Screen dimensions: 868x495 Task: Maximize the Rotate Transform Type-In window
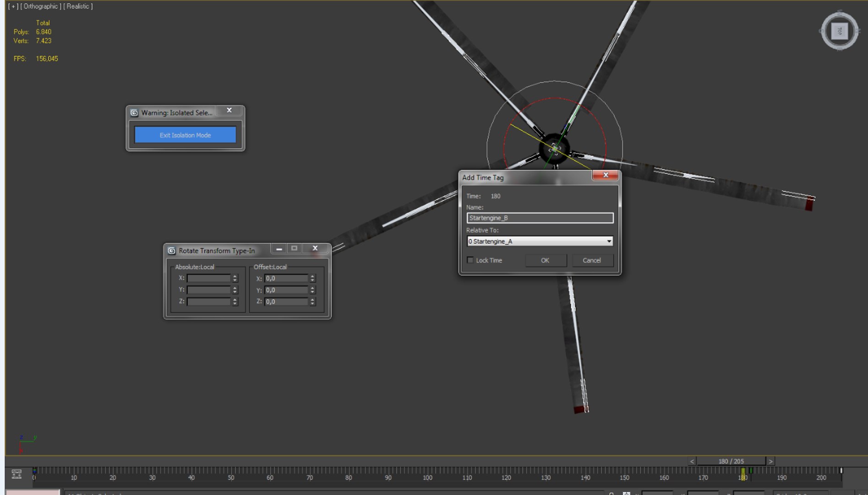coord(294,248)
